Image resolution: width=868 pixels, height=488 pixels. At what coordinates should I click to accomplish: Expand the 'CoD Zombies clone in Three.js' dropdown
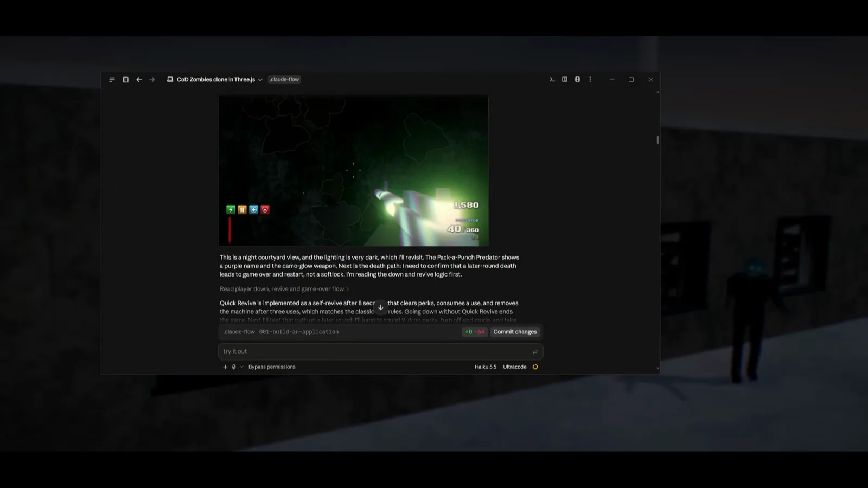[x=220, y=80]
